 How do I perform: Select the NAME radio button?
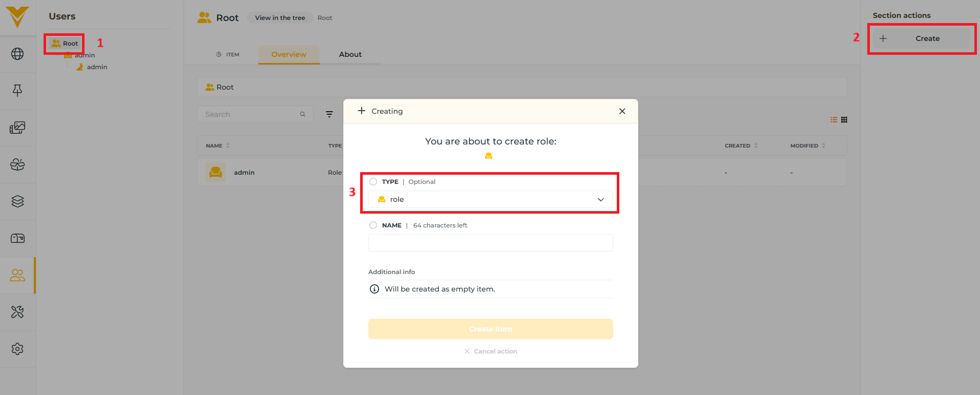tap(373, 225)
